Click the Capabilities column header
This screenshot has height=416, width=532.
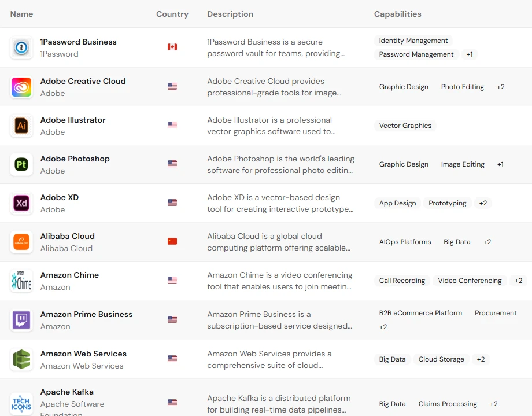398,14
